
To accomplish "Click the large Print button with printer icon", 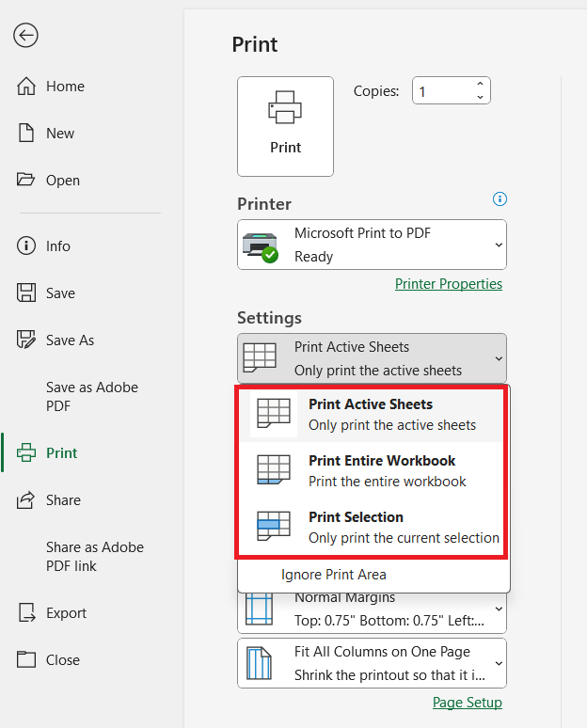I will pos(285,126).
